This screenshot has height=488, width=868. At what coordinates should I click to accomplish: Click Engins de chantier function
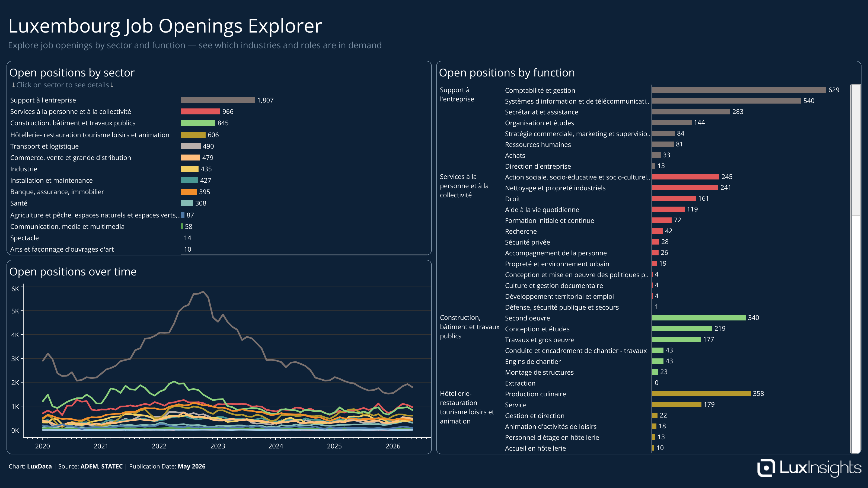[x=533, y=362]
